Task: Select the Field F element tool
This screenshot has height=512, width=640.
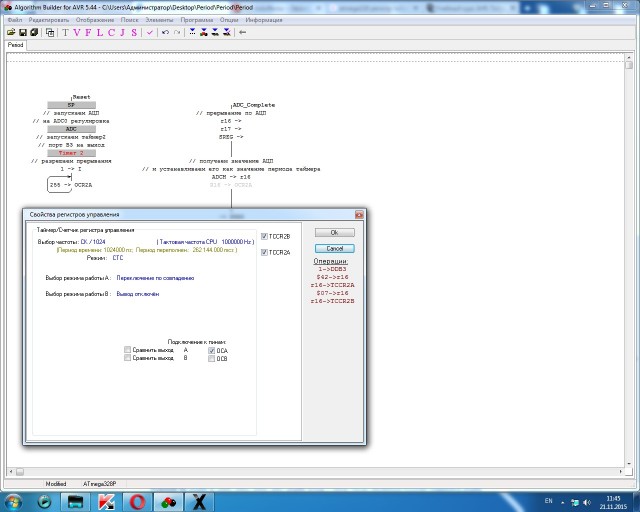Action: click(x=88, y=32)
